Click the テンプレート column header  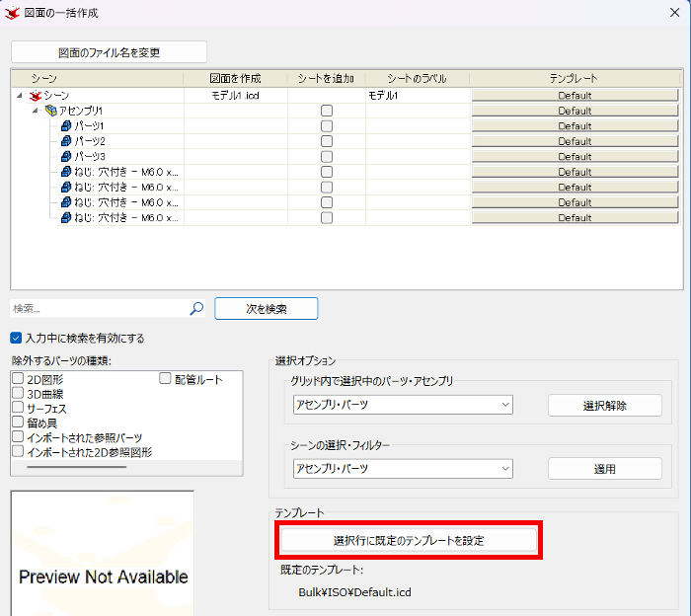click(x=575, y=78)
